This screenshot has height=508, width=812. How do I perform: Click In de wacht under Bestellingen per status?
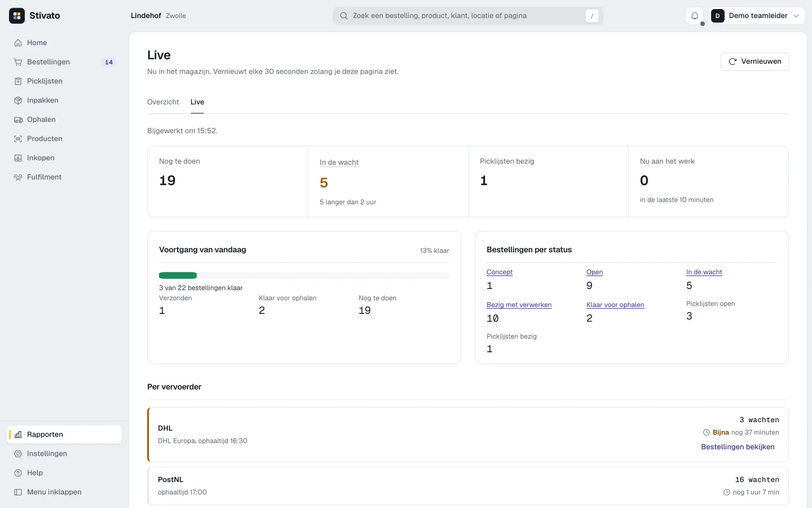click(x=704, y=272)
